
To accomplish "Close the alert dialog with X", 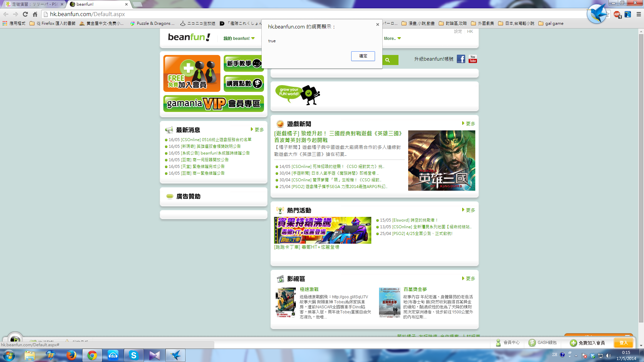I will tap(378, 24).
